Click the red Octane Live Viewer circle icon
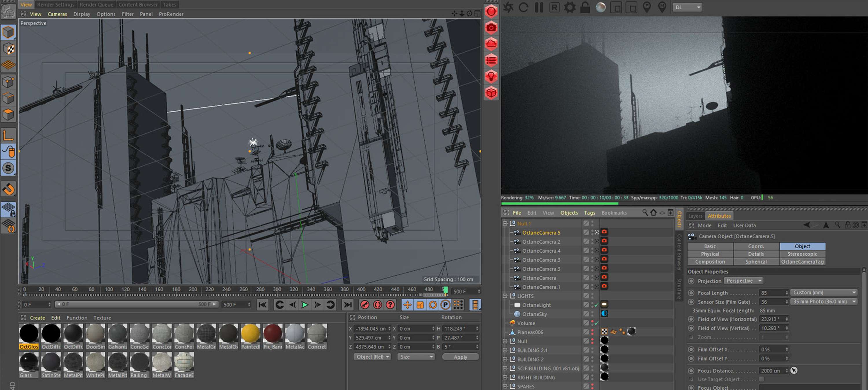Image resolution: width=868 pixels, height=390 pixels. coord(491,12)
